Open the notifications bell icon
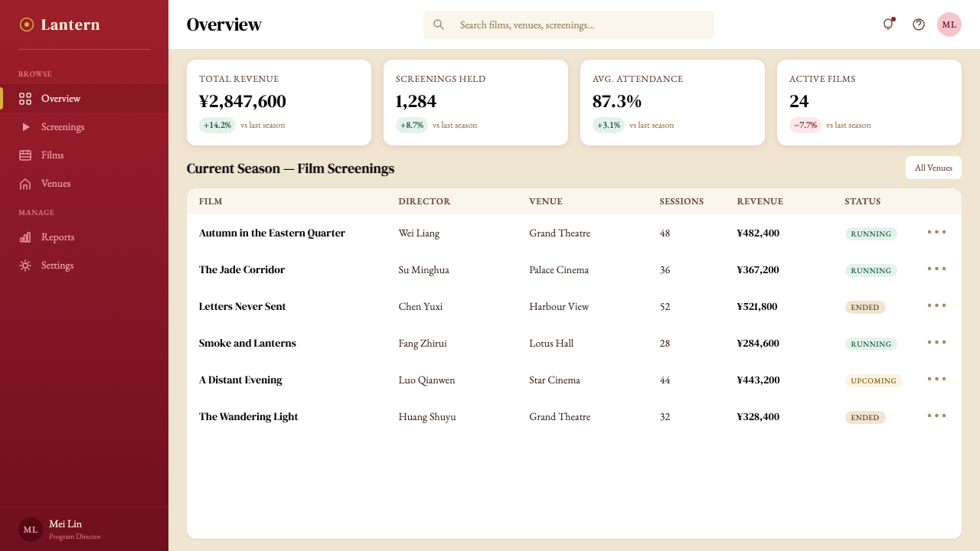Viewport: 980px width, 551px height. point(888,24)
